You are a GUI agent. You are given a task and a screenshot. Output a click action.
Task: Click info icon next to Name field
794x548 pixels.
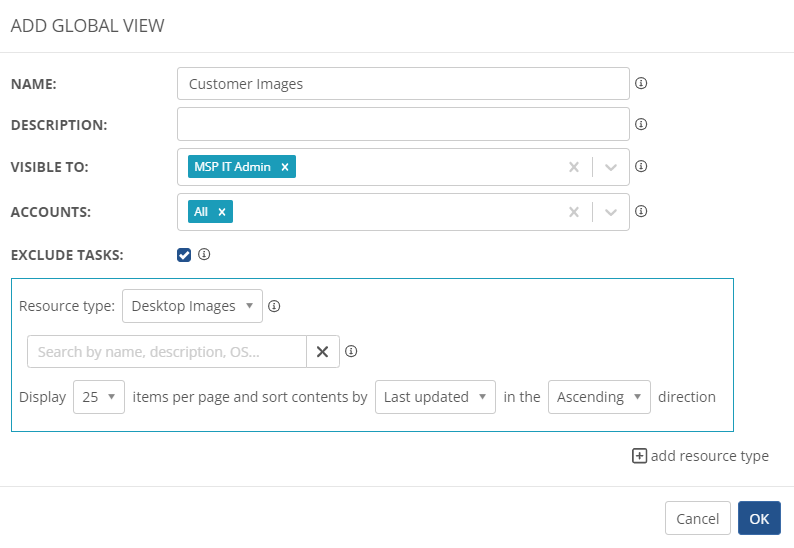(x=641, y=84)
